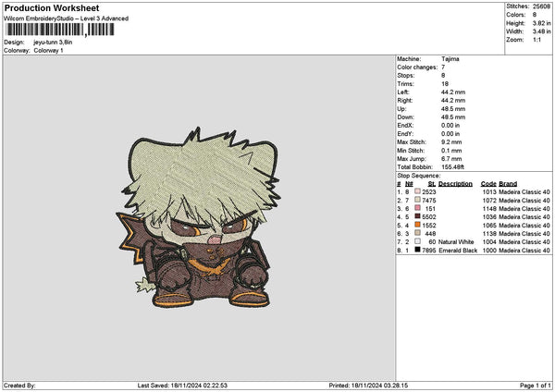Click stitch count 5502 in row 4
555x392 pixels.
tap(429, 217)
